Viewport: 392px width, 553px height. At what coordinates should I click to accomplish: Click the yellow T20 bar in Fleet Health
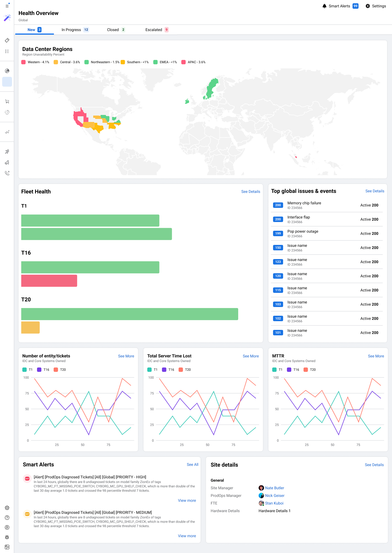(x=30, y=327)
